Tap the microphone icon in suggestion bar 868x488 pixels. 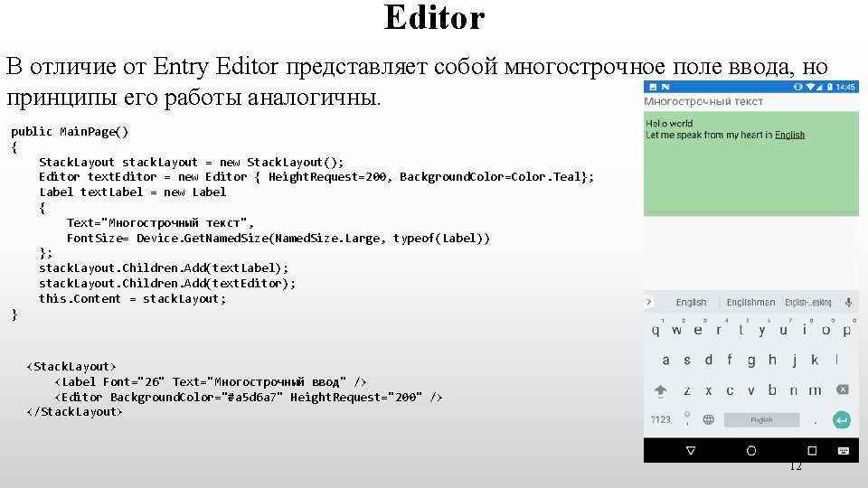(848, 302)
